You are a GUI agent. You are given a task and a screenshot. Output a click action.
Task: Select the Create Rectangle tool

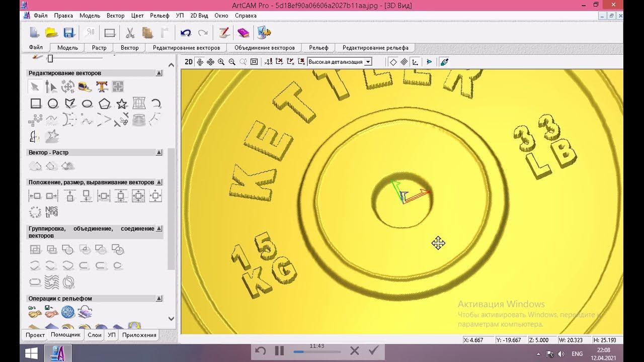click(36, 104)
